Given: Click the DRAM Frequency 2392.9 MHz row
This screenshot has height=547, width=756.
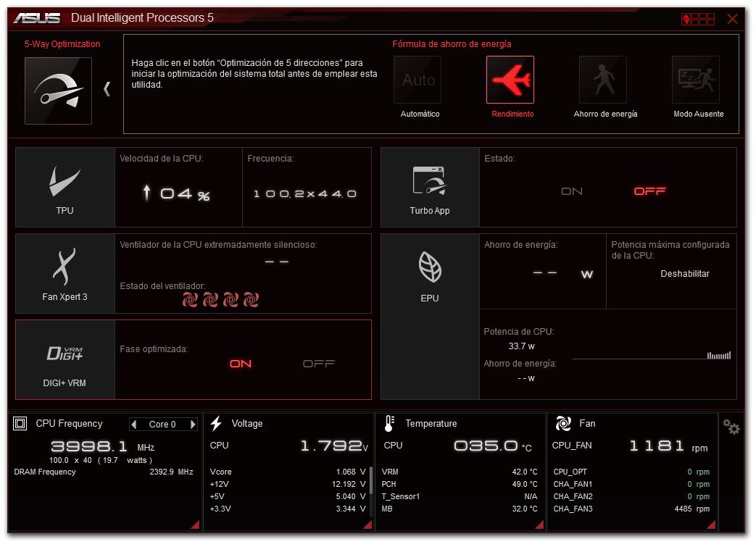Looking at the screenshot, I should pos(104,472).
